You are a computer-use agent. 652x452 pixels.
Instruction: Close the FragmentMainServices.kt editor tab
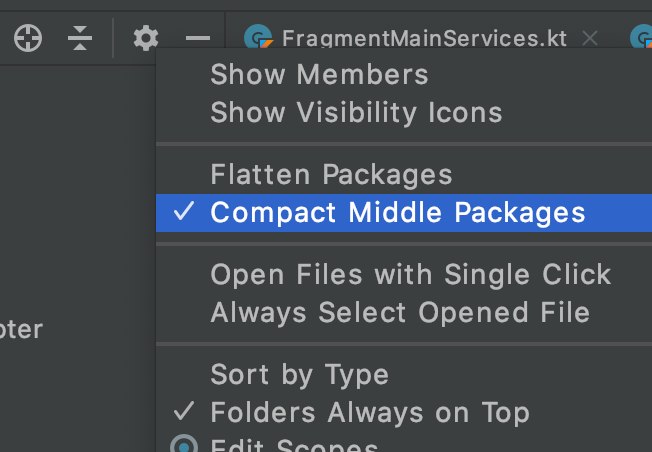(590, 38)
